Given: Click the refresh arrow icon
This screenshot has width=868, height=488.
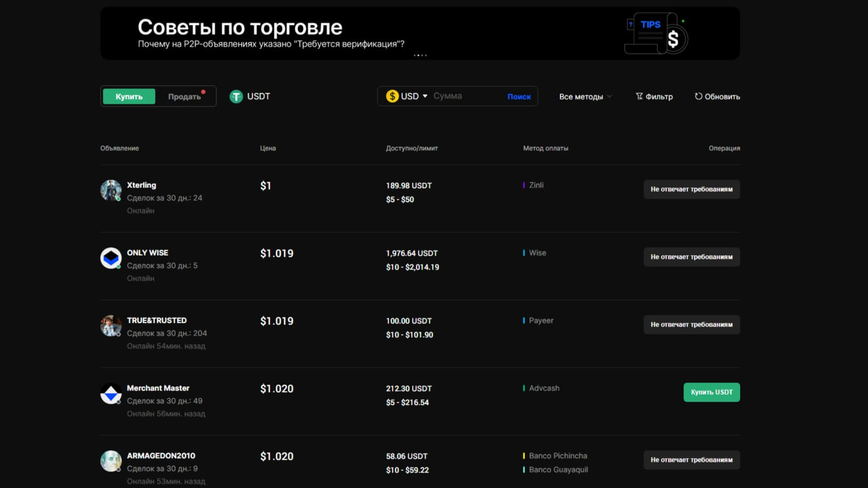Looking at the screenshot, I should click(x=698, y=96).
